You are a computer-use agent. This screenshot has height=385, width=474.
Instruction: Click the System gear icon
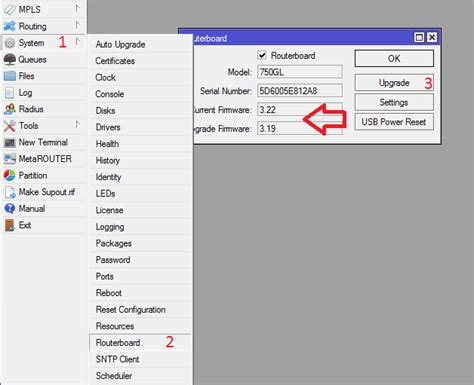pos(10,43)
